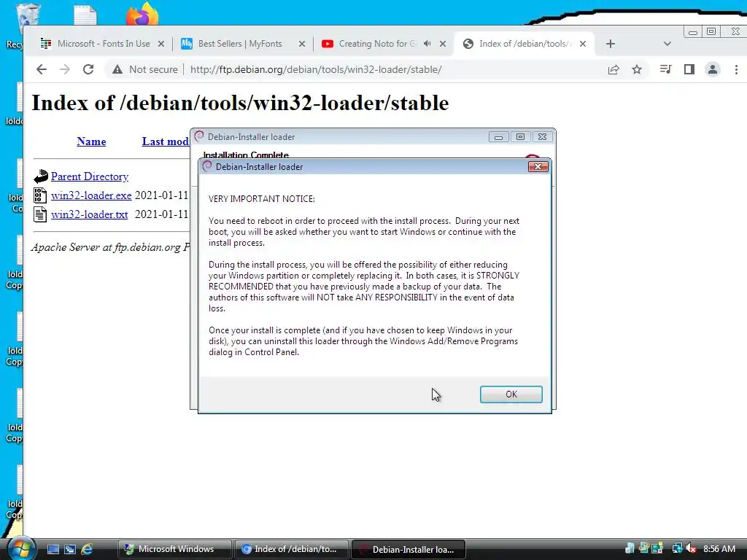
Task: Click the YouTube favicon on Creating Noto tab
Action: coord(328,44)
